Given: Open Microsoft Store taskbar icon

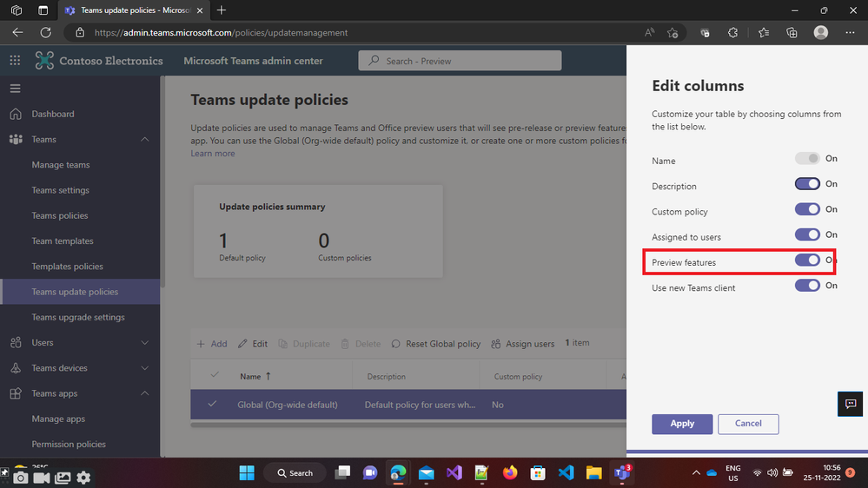Looking at the screenshot, I should [x=538, y=473].
